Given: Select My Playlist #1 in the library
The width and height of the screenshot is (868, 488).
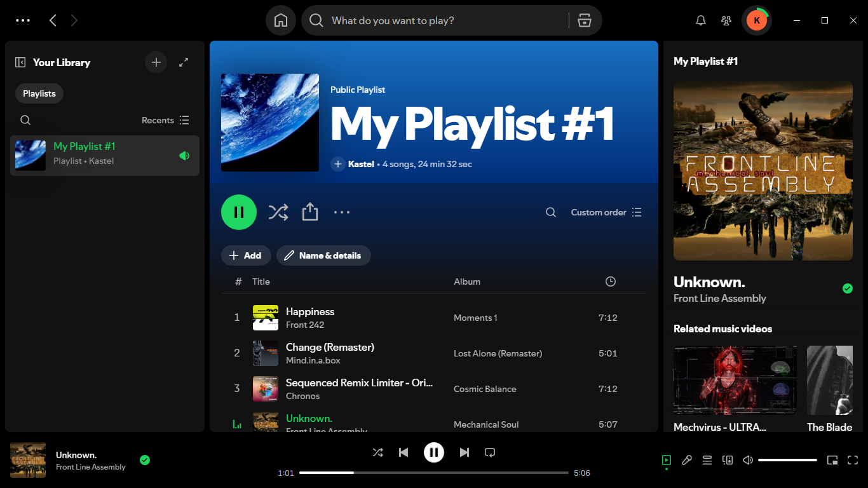Looking at the screenshot, I should [105, 155].
